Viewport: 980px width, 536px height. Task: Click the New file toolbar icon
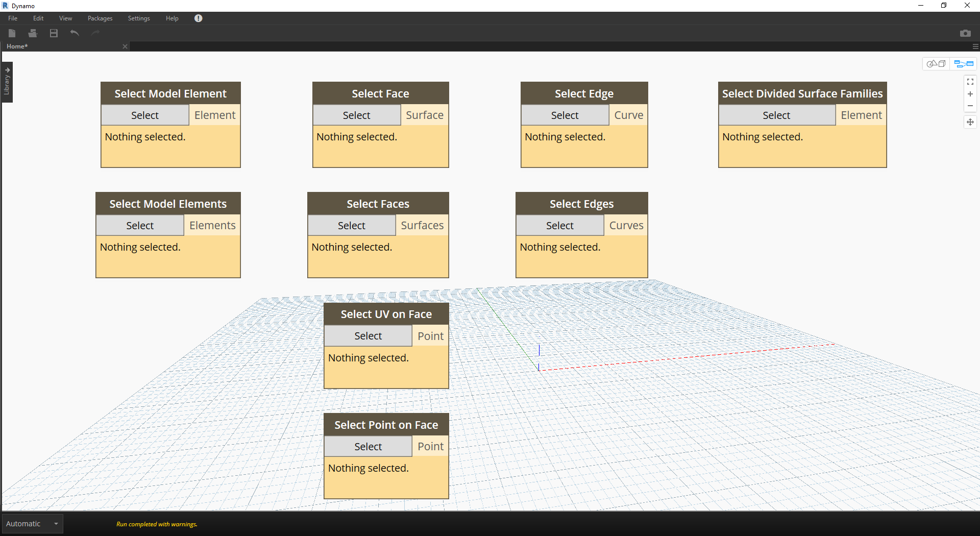coord(12,33)
